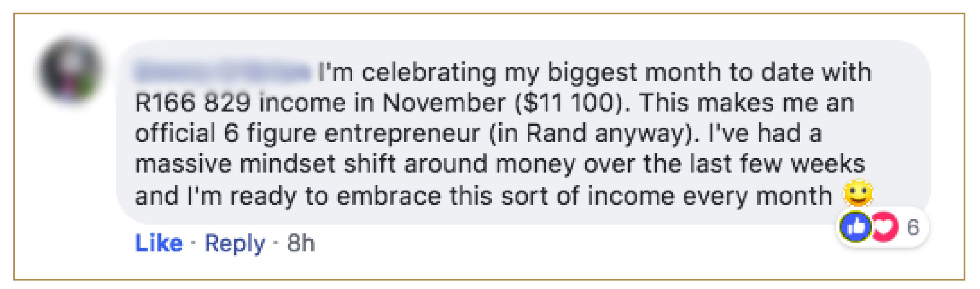The image size is (980, 289).
Task: View the 6 reactions count
Action: [x=913, y=227]
